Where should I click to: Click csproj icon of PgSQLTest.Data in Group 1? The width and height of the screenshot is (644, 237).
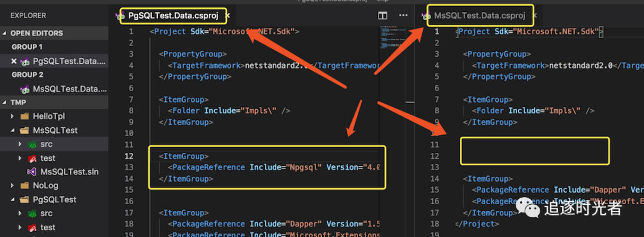25,61
